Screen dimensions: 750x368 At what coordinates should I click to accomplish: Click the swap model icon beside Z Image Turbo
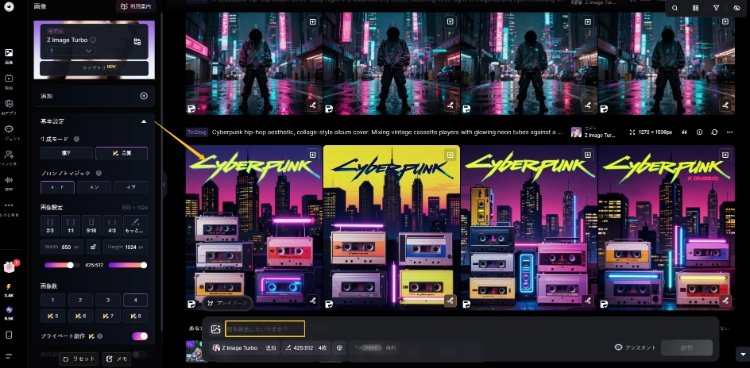(137, 42)
